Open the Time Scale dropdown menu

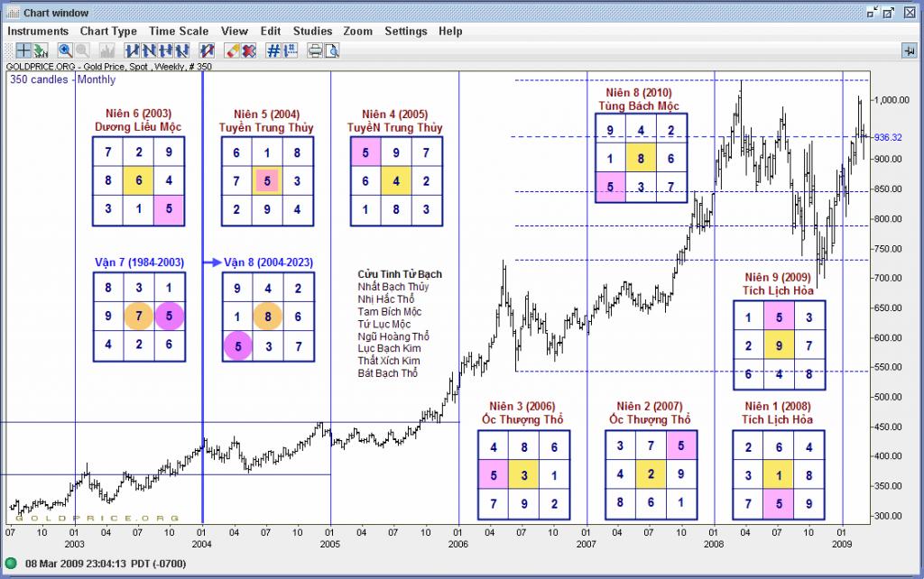click(x=179, y=31)
